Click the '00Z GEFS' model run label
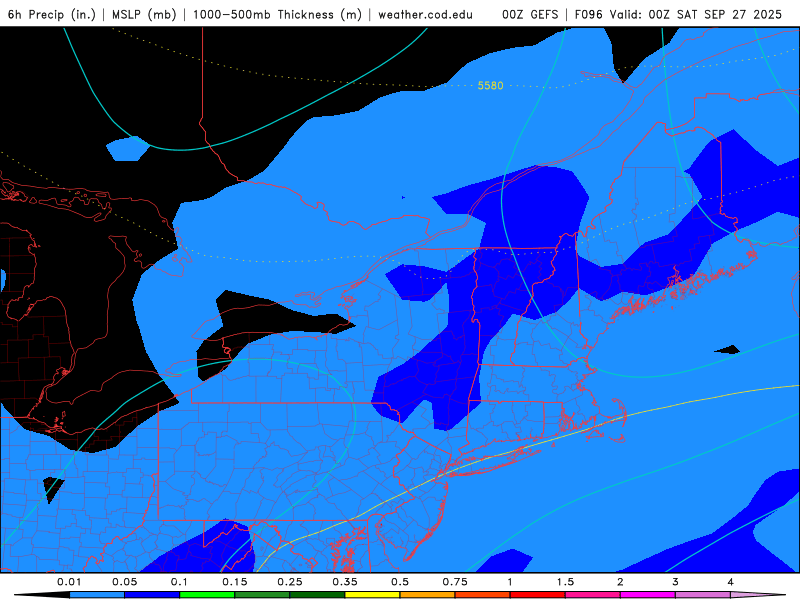 530,14
